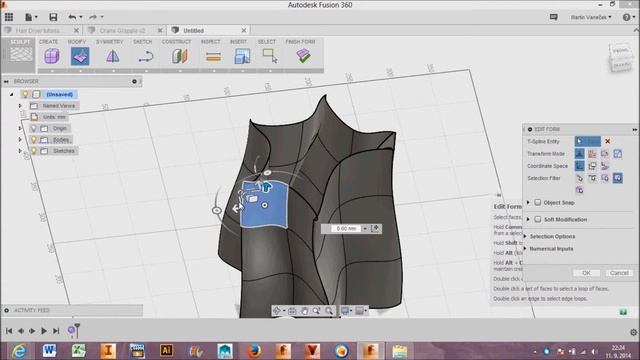
Task: Select the Inspect measure tool
Action: point(213,56)
